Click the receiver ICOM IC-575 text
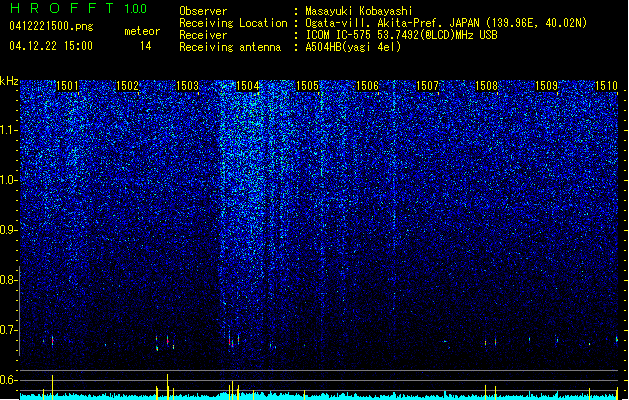 click(401, 35)
